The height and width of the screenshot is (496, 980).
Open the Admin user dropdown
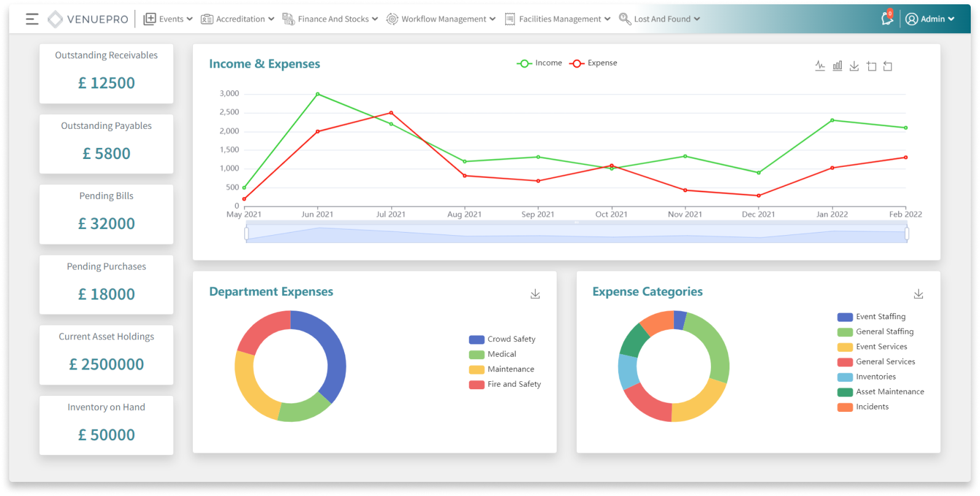pyautogui.click(x=930, y=19)
